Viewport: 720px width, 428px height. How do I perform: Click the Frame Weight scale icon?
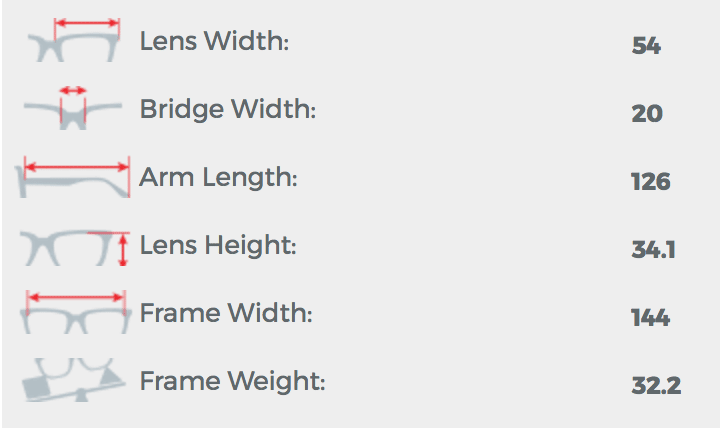[73, 380]
